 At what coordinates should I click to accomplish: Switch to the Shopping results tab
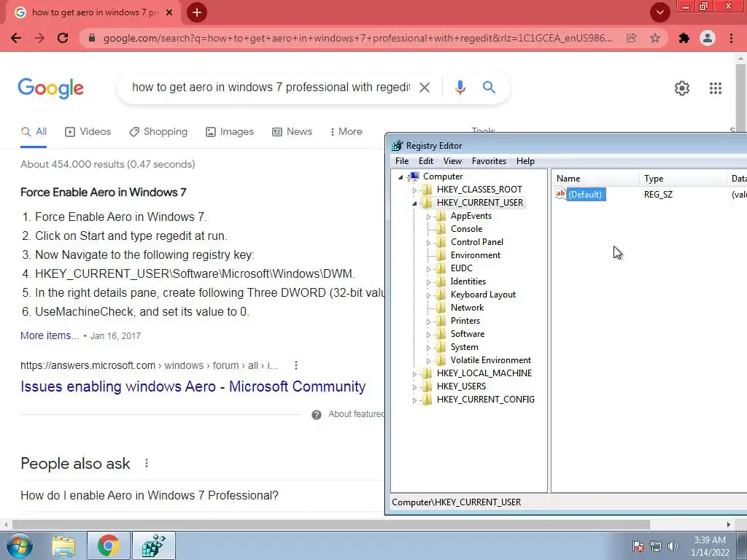click(x=158, y=132)
